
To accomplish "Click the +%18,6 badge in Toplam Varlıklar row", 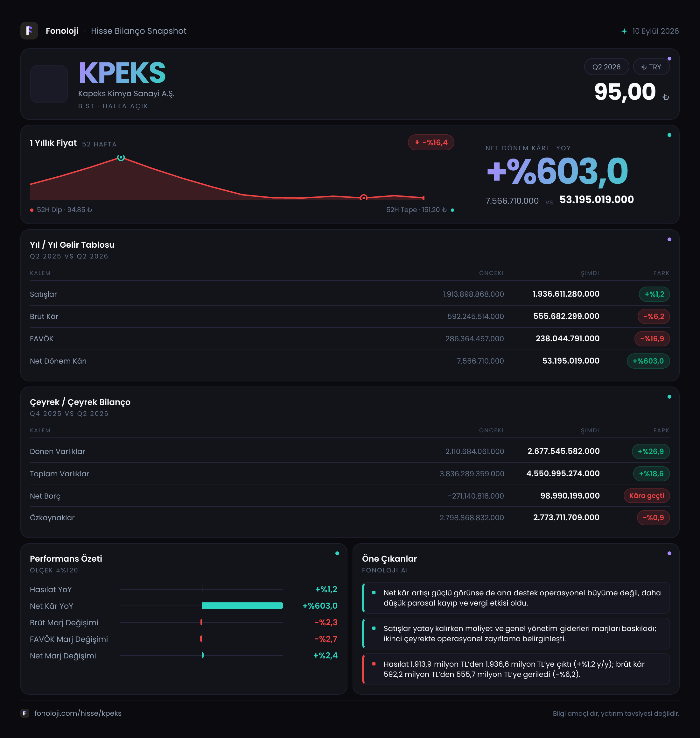I will [x=651, y=474].
